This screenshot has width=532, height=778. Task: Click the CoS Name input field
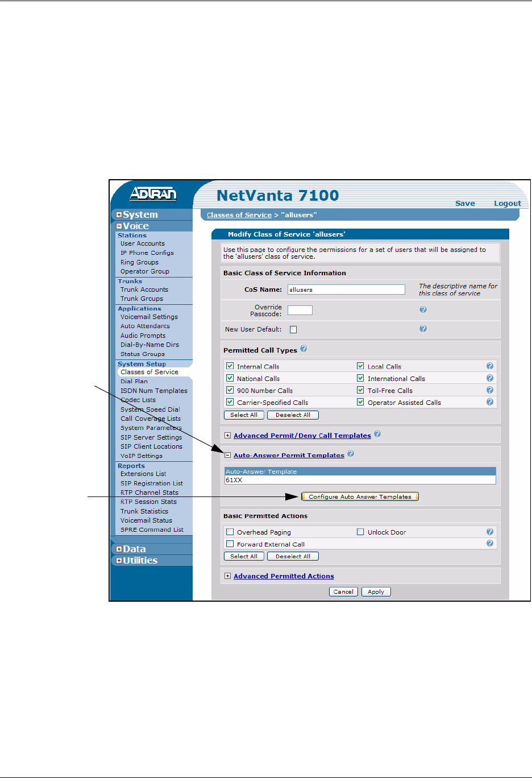tap(346, 289)
